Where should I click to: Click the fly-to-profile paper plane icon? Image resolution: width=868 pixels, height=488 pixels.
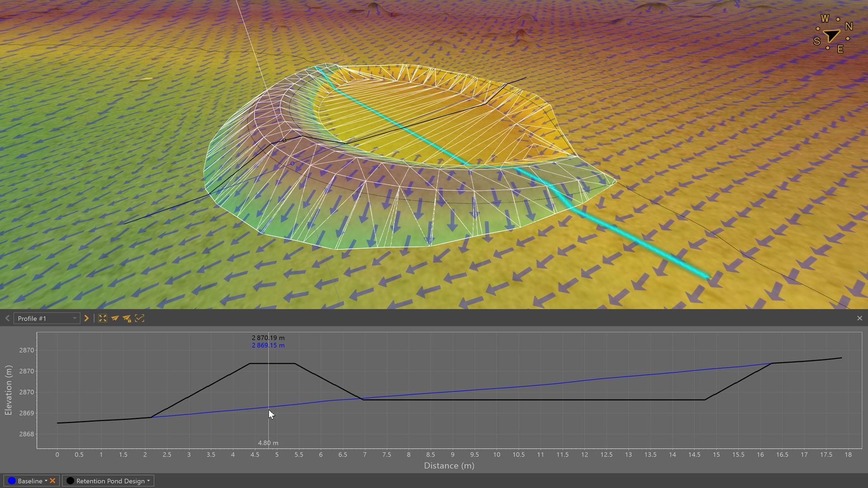[x=115, y=319]
